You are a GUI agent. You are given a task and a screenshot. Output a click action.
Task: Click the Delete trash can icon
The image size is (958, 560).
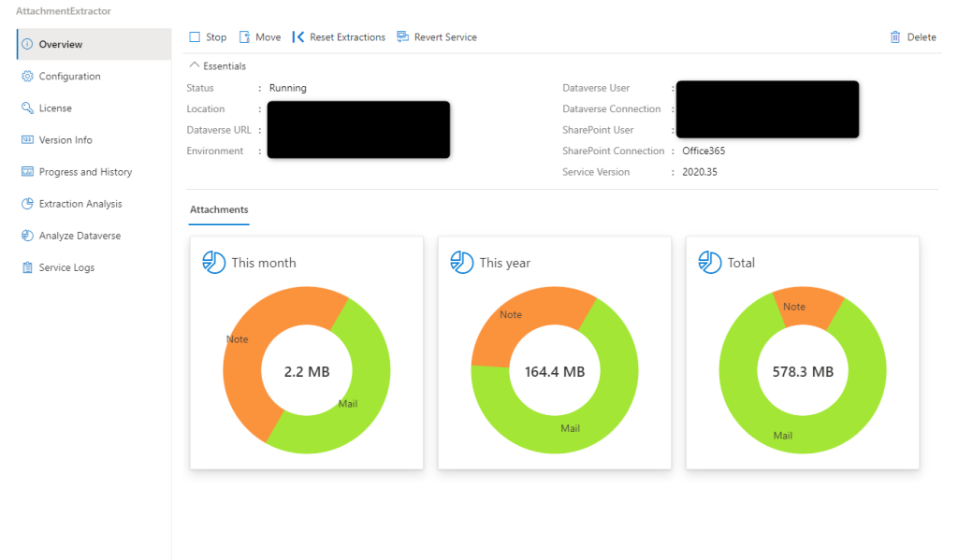point(895,37)
